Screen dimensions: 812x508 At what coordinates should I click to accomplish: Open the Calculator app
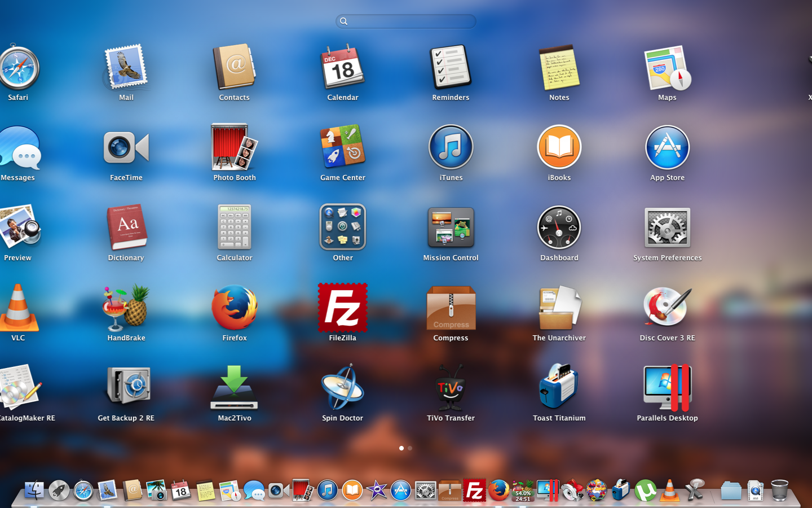234,227
